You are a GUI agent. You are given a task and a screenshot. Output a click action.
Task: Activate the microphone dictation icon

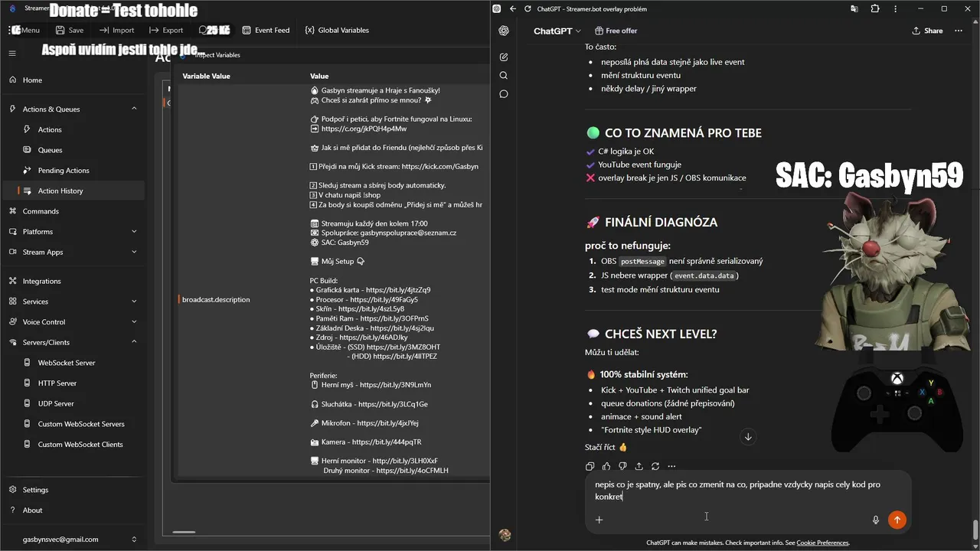pos(876,520)
